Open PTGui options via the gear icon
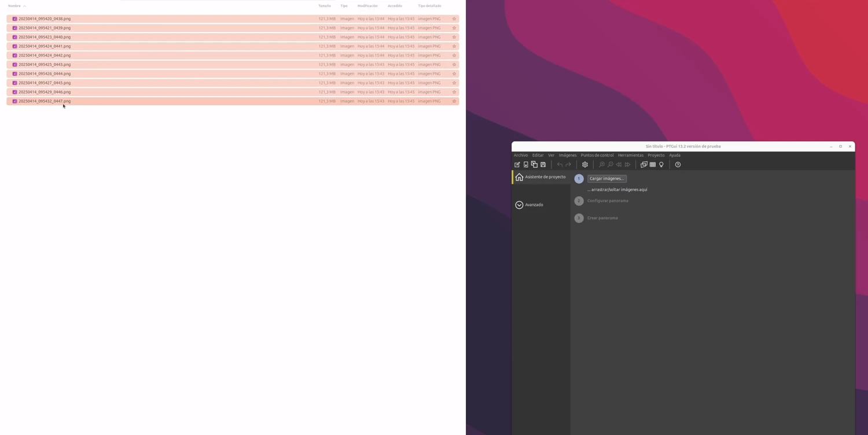 (585, 165)
